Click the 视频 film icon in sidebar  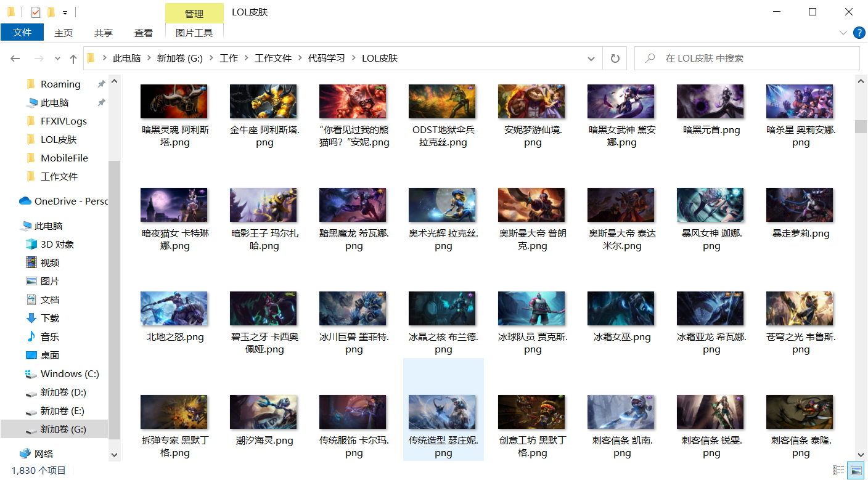(x=31, y=263)
